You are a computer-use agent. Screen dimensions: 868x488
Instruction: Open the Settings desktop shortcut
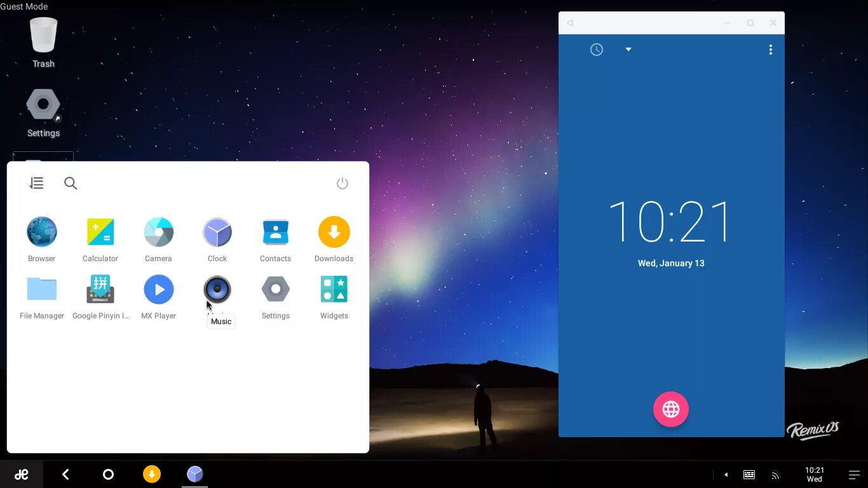(43, 112)
